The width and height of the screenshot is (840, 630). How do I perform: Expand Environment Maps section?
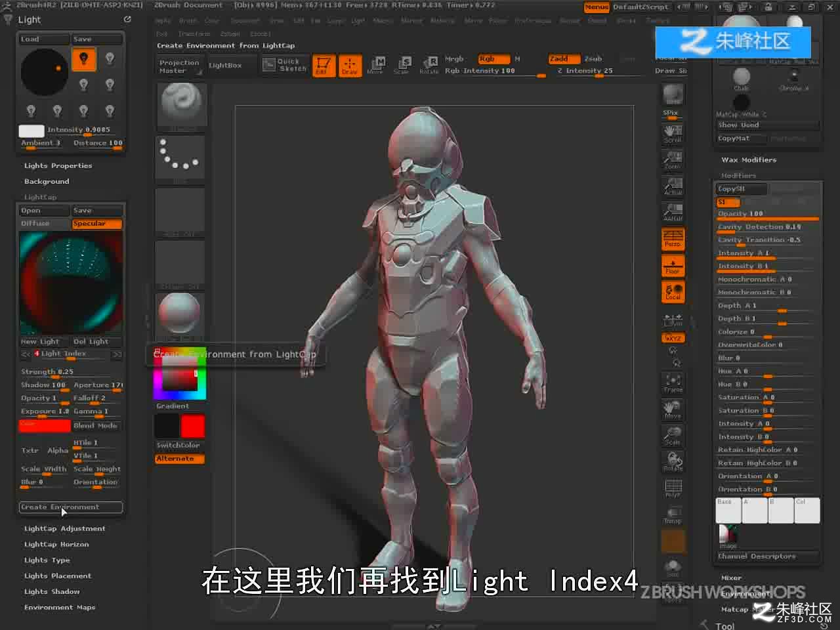(x=60, y=608)
